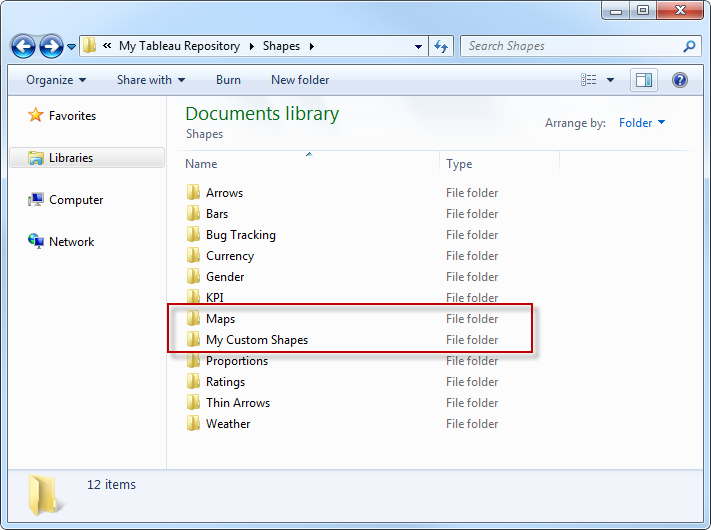
Task: Open the Share with dropdown
Action: (x=151, y=80)
